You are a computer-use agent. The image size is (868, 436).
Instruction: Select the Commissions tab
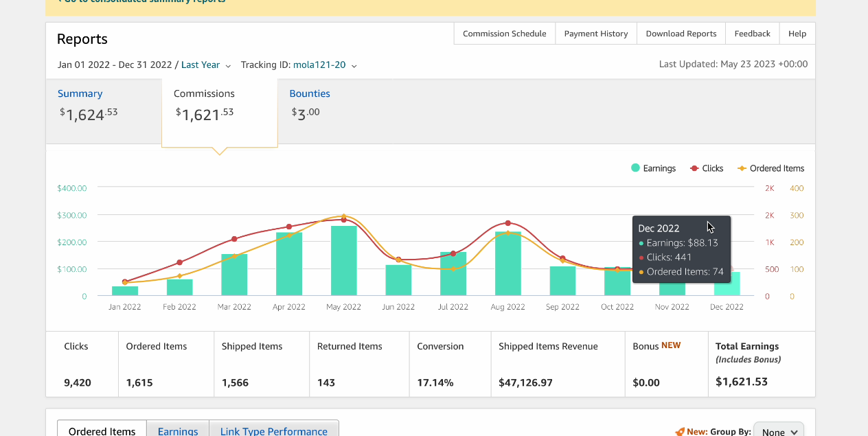pos(220,113)
